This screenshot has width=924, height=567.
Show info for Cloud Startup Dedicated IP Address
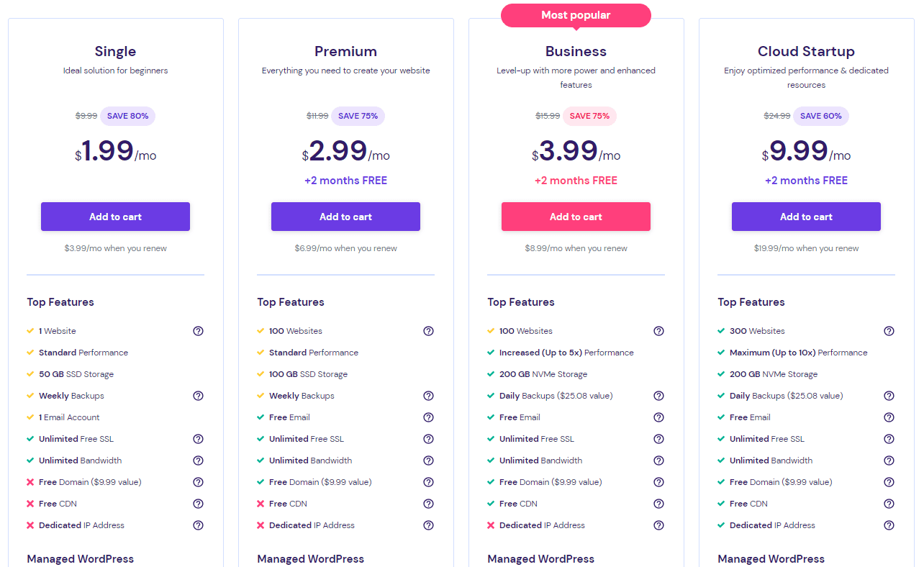[x=889, y=525]
